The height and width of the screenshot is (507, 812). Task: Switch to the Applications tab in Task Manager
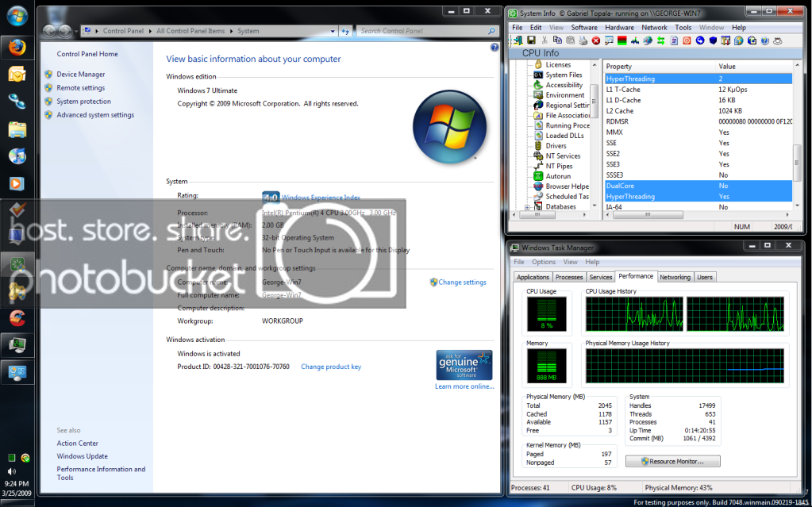coord(533,277)
